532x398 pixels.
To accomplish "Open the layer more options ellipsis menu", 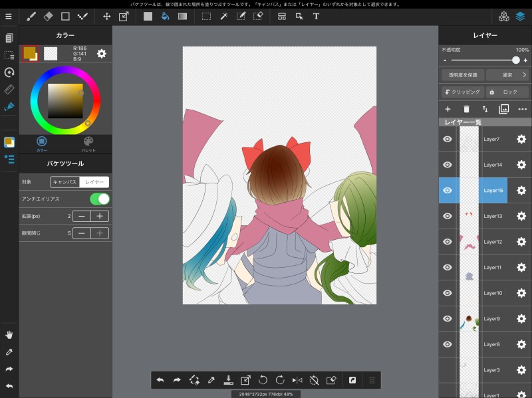I will coord(523,109).
